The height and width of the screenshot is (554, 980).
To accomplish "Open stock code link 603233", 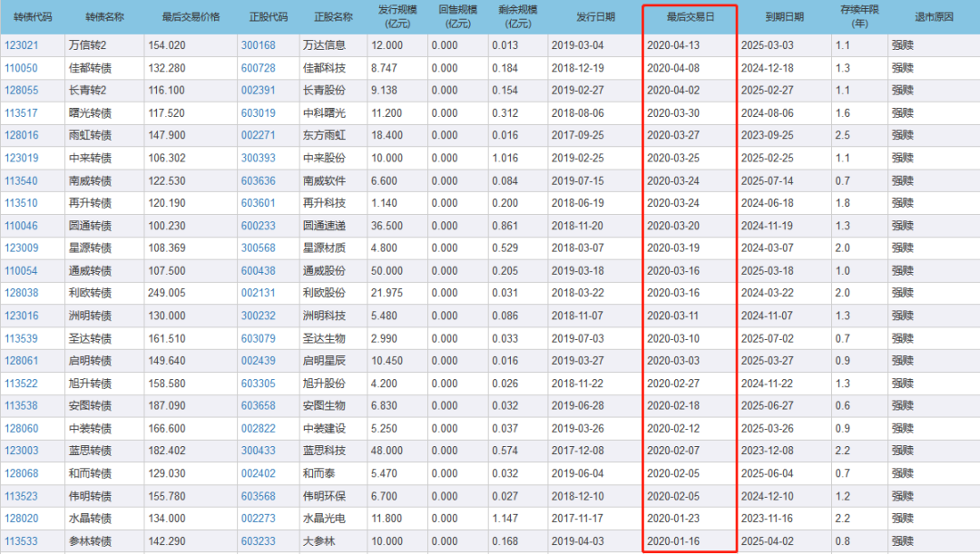I will pyautogui.click(x=258, y=541).
